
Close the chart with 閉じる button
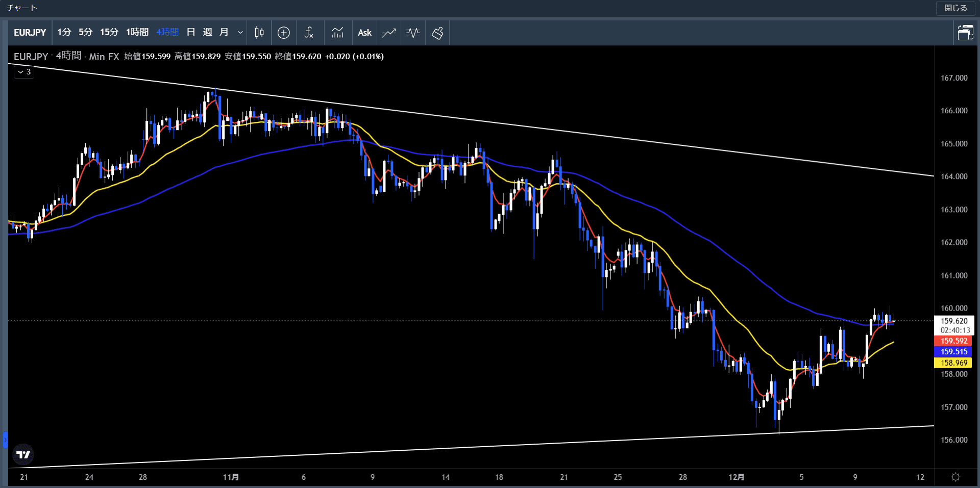tap(955, 8)
